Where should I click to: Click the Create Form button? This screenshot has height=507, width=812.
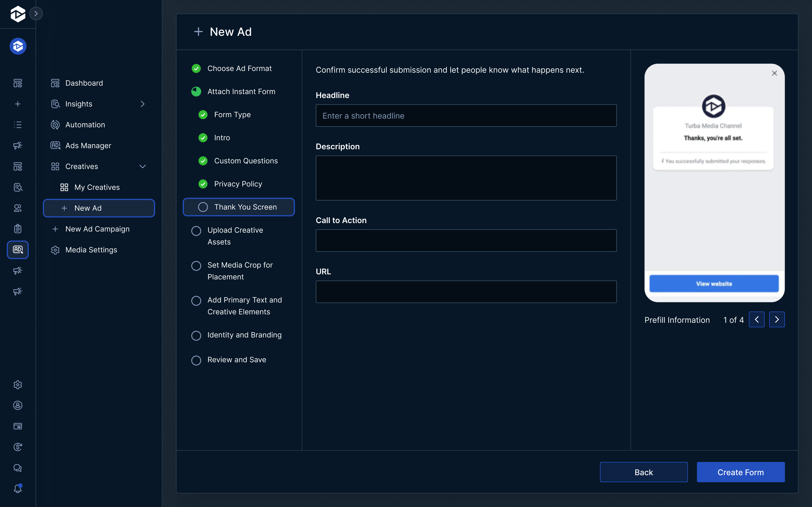[x=741, y=472]
